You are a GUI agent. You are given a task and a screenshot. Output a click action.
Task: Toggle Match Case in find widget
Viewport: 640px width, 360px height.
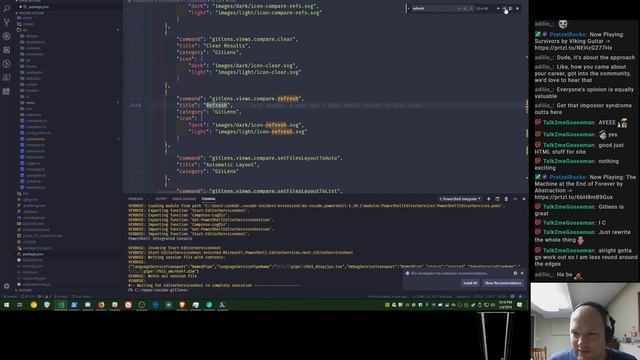tap(459, 9)
